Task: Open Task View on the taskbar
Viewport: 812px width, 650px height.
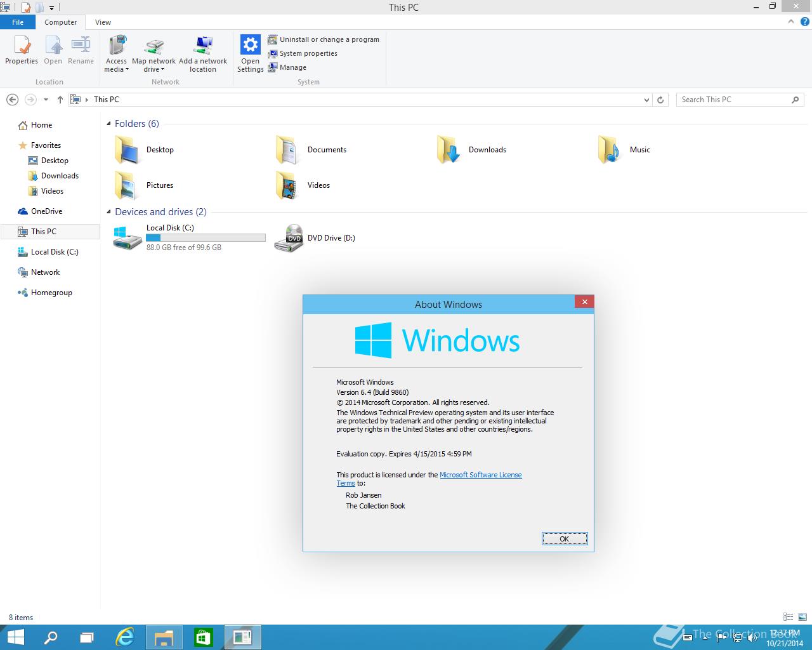Action: (x=88, y=637)
